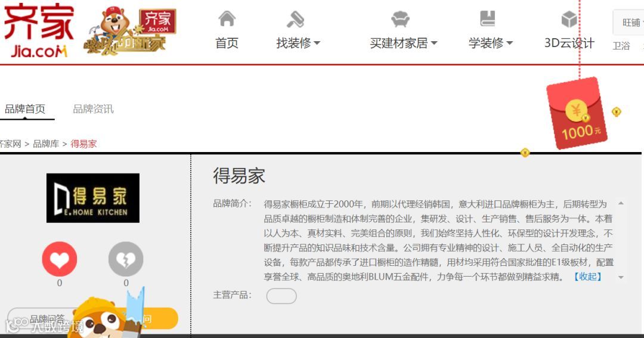Go to 品牌库 in the breadcrumb
This screenshot has height=338, width=644.
(46, 144)
